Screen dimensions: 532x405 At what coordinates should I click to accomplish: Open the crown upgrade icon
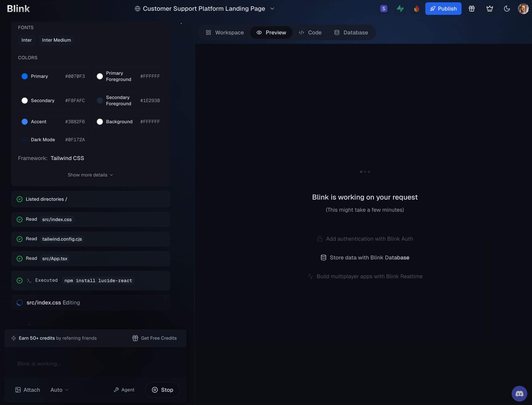point(489,9)
